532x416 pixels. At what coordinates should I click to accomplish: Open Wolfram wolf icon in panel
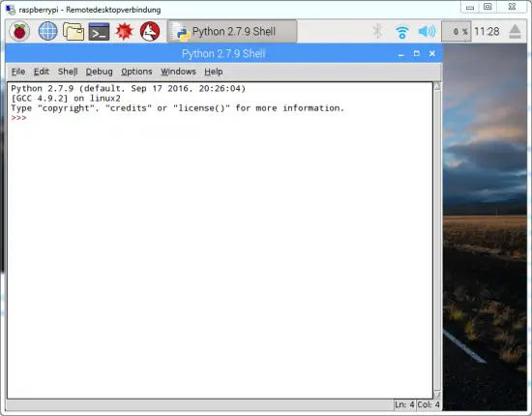pos(150,31)
